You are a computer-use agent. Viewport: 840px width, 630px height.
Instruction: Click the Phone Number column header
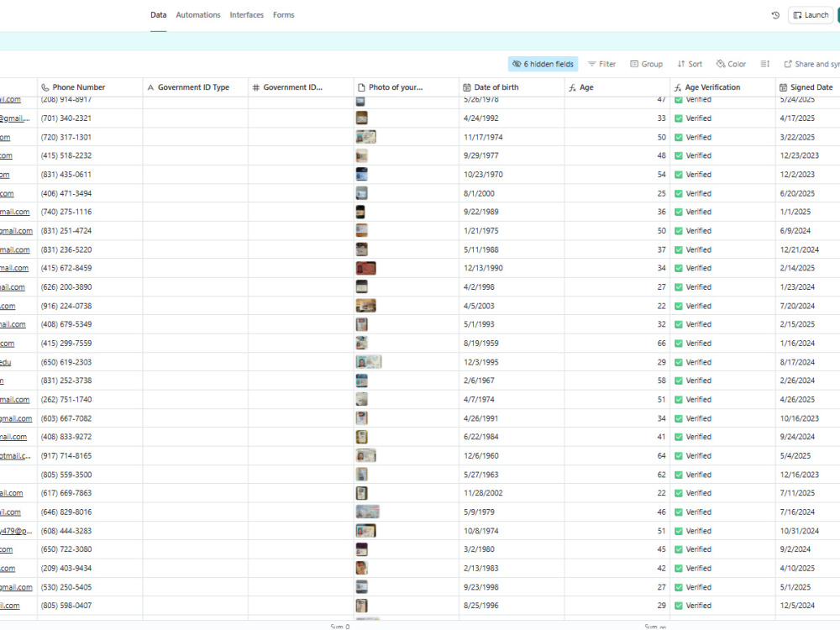tap(90, 87)
